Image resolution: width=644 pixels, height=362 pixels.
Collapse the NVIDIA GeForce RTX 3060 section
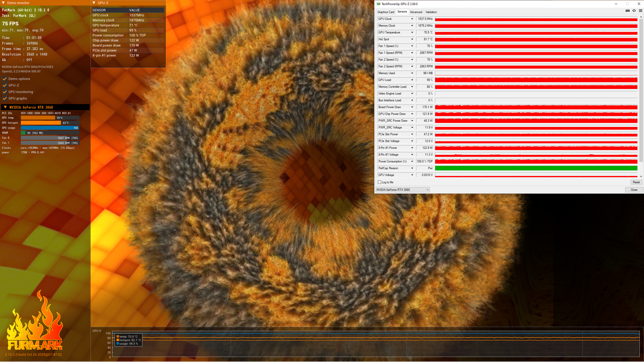pyautogui.click(x=5, y=107)
